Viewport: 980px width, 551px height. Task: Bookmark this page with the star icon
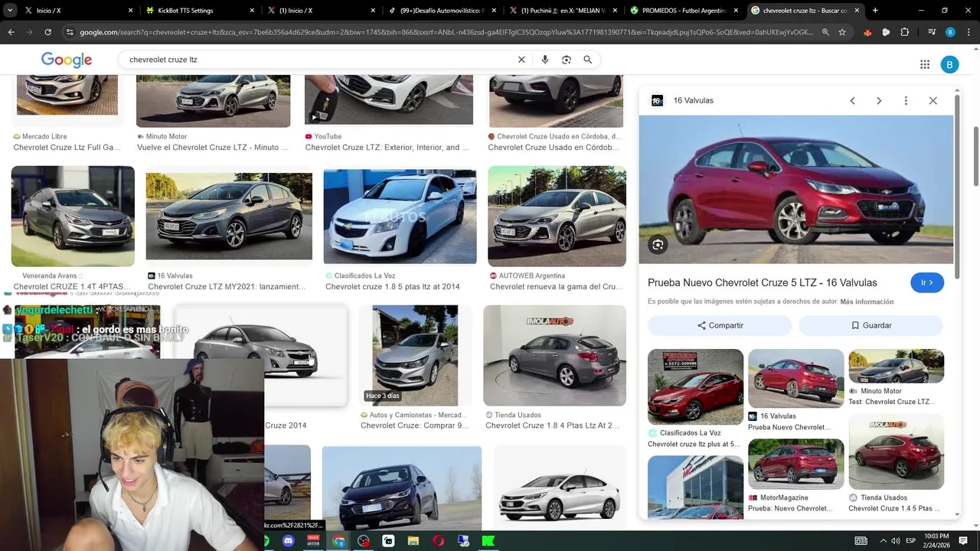click(842, 32)
